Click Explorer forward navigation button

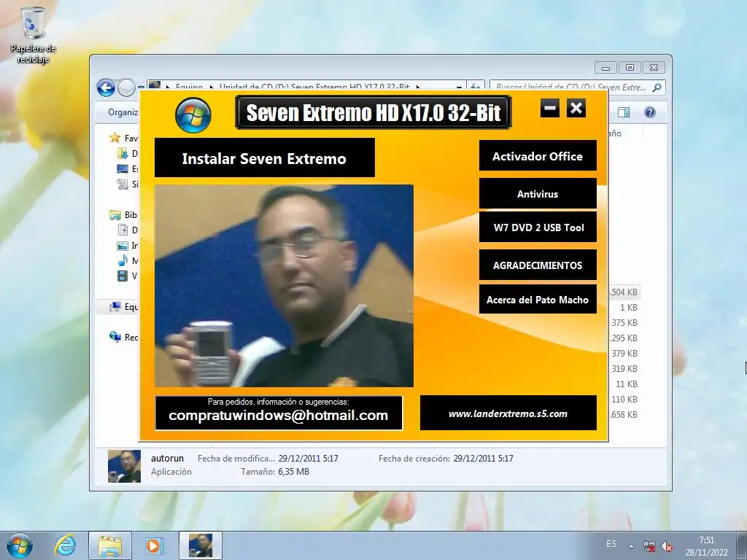pyautogui.click(x=126, y=87)
